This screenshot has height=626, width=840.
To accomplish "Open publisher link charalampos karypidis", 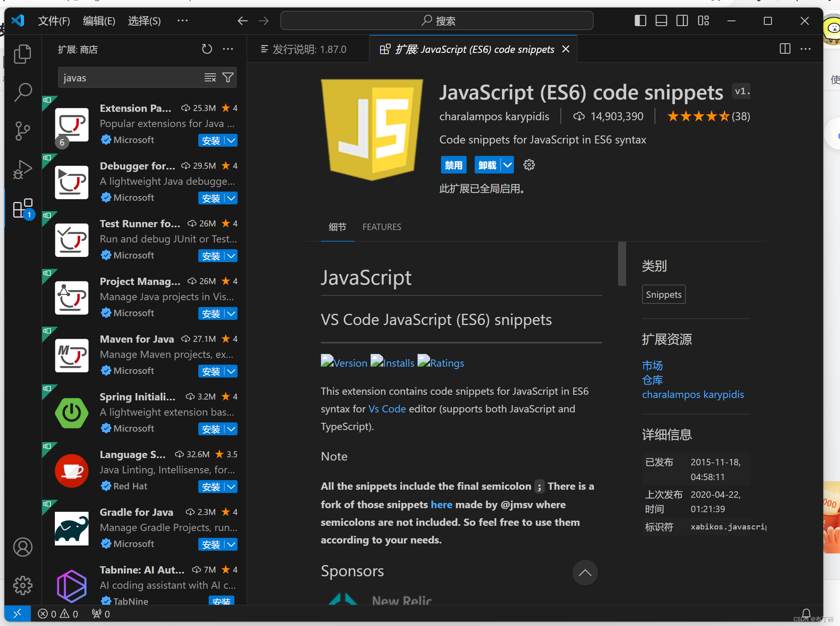I will click(x=693, y=394).
